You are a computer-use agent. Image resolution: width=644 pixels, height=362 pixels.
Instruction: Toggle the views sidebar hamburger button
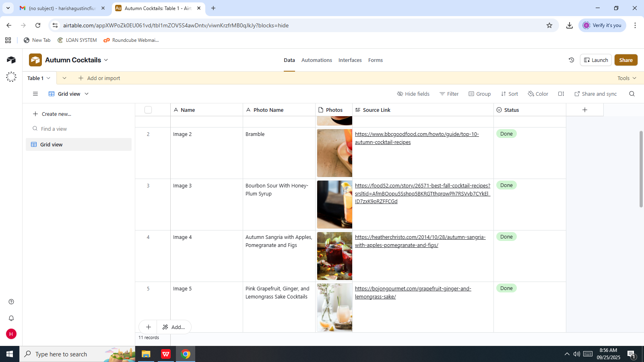point(35,94)
